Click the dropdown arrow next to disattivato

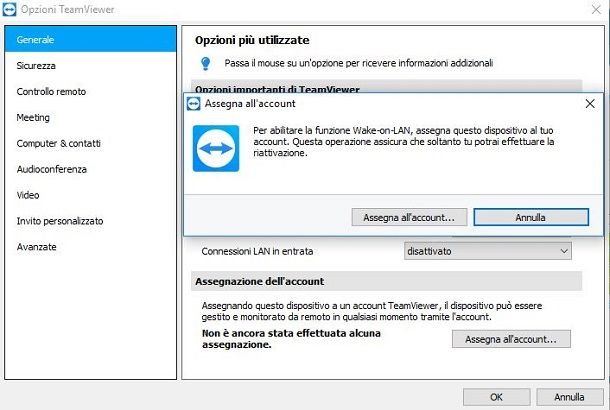564,251
